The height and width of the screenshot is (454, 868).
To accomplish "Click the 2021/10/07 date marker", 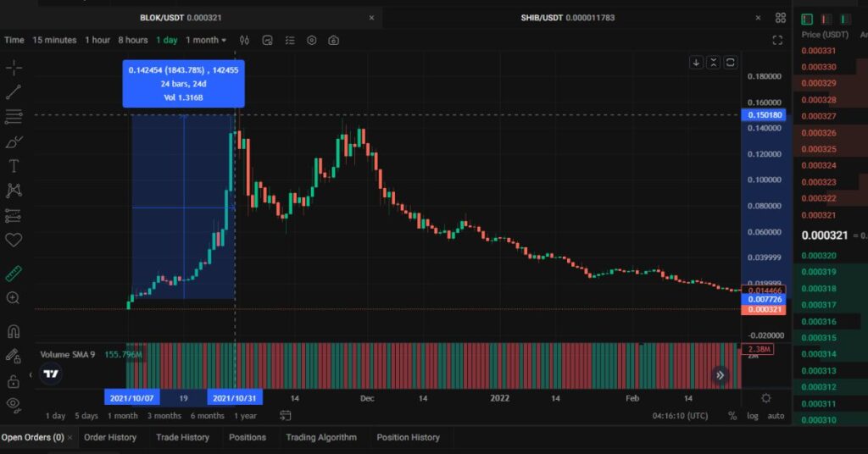I will coord(131,397).
